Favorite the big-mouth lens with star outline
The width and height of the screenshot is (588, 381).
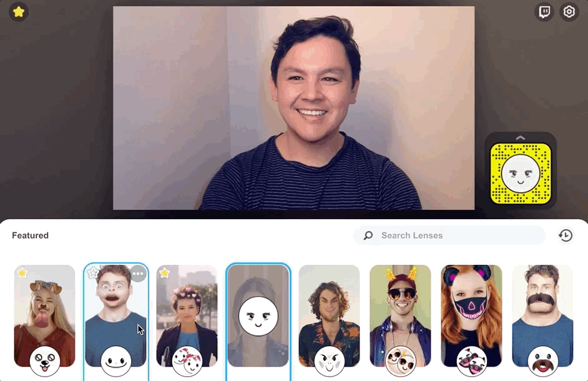(94, 273)
